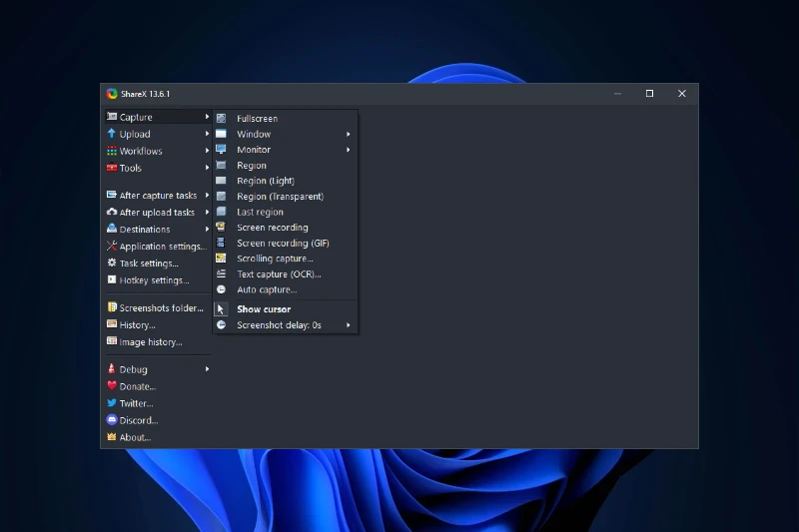799x532 pixels.
Task: Expand the Debug submenu arrow
Action: point(207,369)
